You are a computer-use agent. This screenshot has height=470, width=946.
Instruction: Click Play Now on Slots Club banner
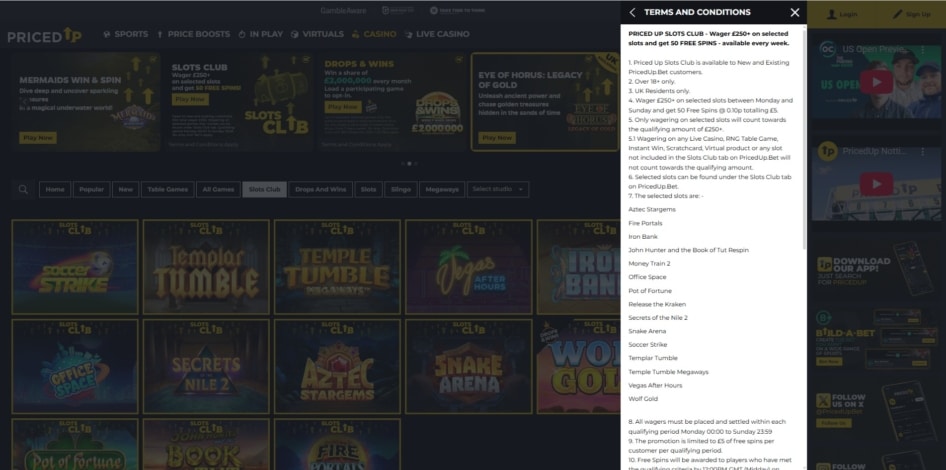click(190, 100)
